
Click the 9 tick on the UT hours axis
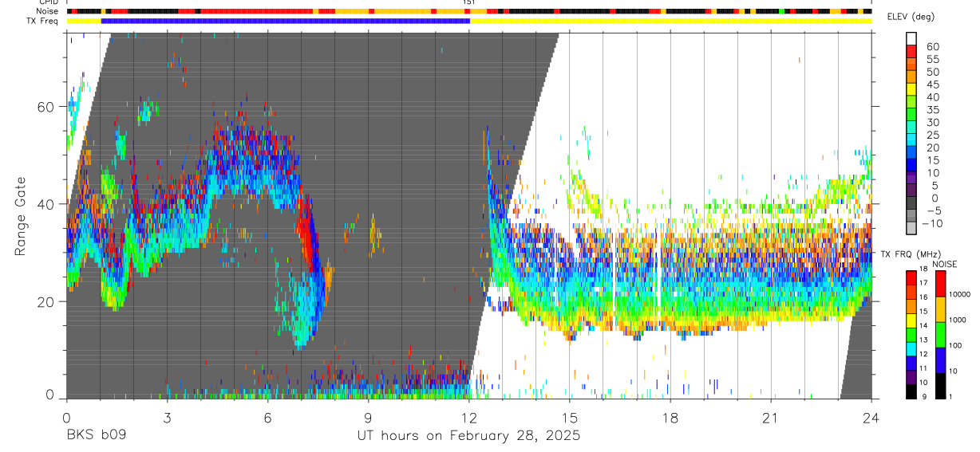point(368,418)
